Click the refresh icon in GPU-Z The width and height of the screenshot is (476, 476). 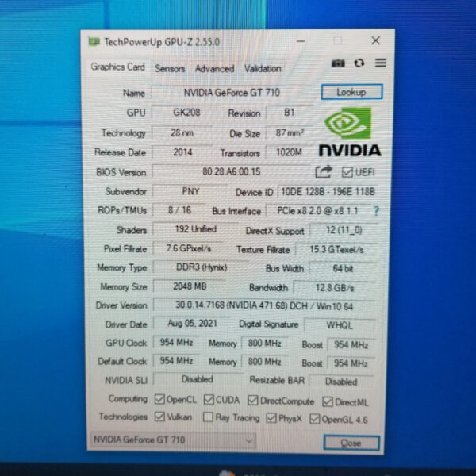359,63
